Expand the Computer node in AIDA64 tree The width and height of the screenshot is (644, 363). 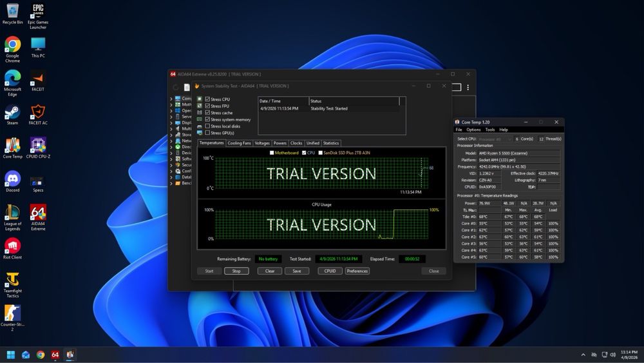[x=171, y=99]
